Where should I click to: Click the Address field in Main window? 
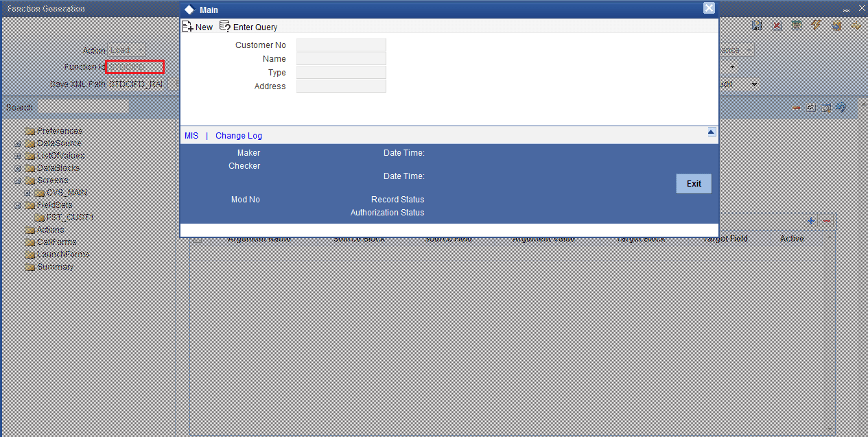coord(341,86)
